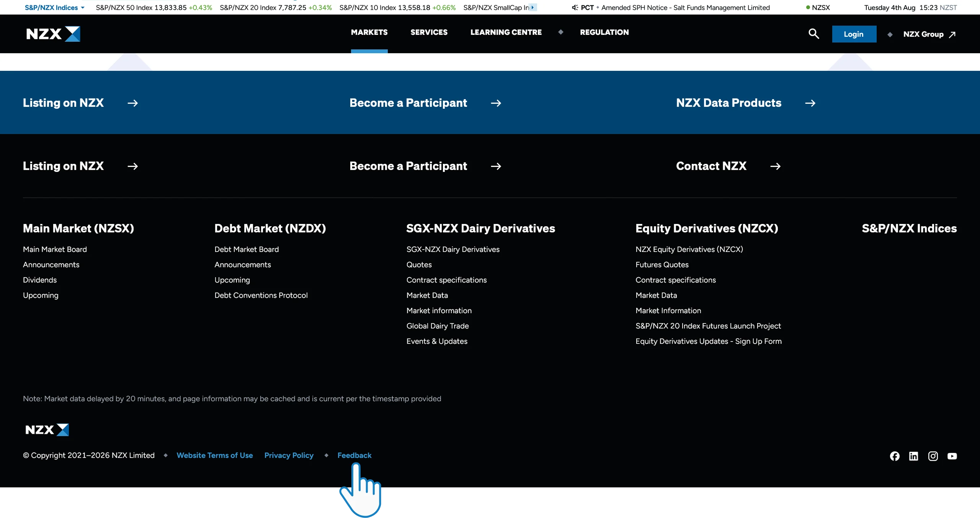Open the Dividends link

pyautogui.click(x=40, y=280)
